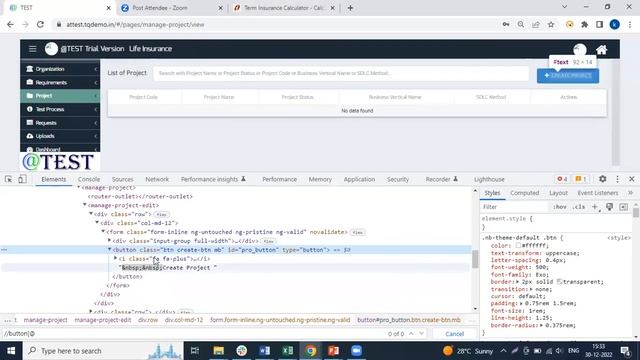
Task: Open the saved password key icon
Action: [x=506, y=24]
